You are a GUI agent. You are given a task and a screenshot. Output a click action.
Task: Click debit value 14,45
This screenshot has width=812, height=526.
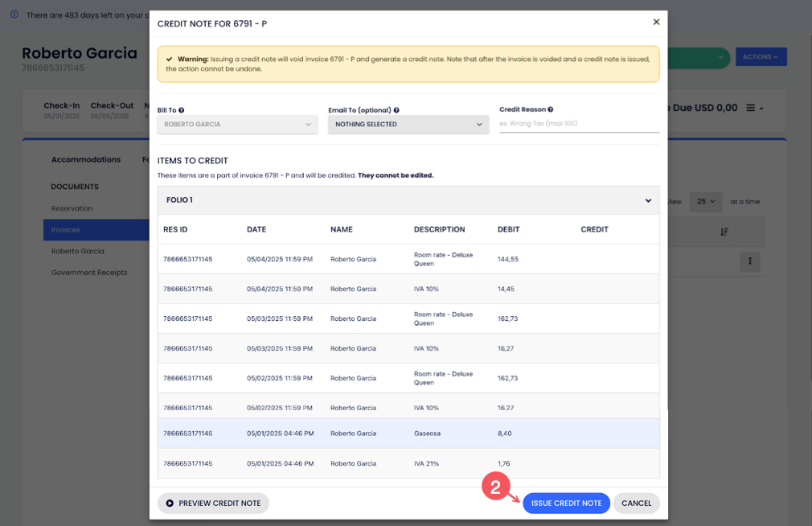point(506,289)
